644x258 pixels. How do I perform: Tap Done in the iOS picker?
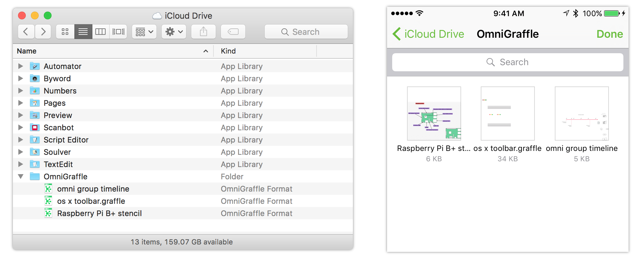[x=610, y=34]
